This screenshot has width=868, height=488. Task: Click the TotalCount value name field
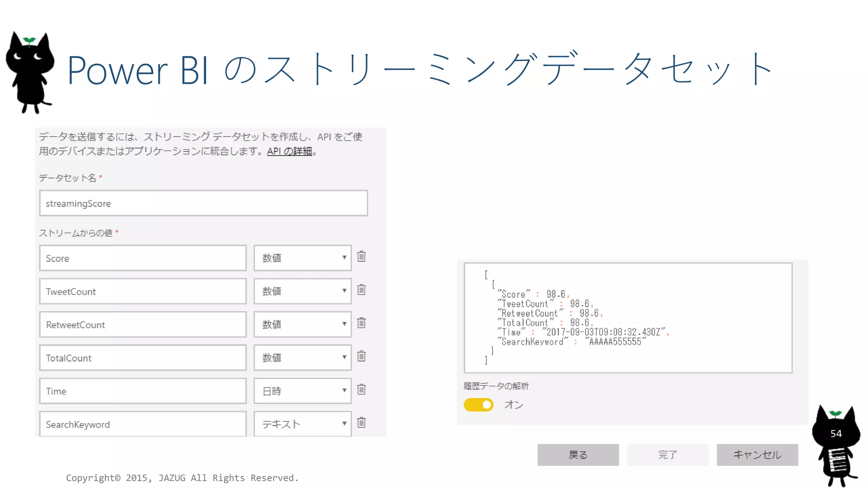143,358
